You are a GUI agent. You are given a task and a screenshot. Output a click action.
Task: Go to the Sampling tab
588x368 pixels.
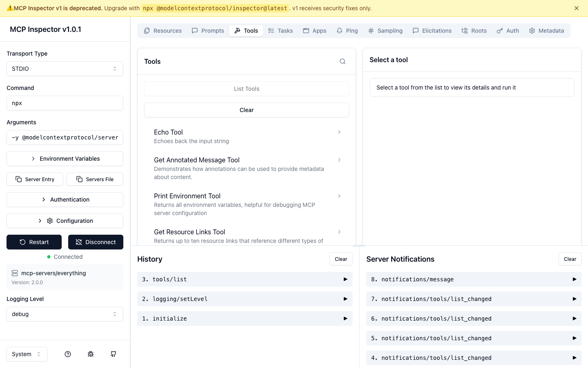385,31
